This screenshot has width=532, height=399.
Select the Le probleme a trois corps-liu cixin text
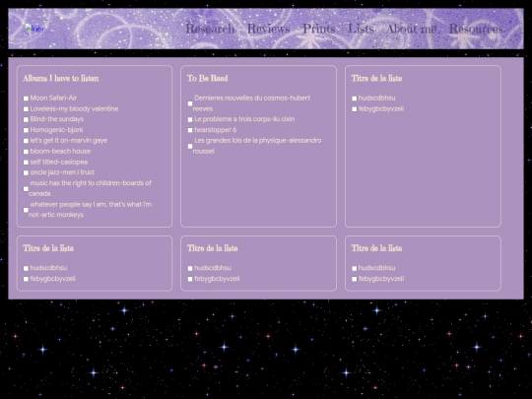[x=244, y=119]
